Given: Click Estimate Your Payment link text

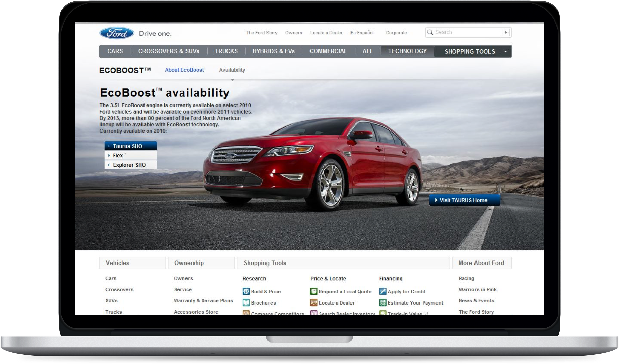Looking at the screenshot, I should pos(415,303).
